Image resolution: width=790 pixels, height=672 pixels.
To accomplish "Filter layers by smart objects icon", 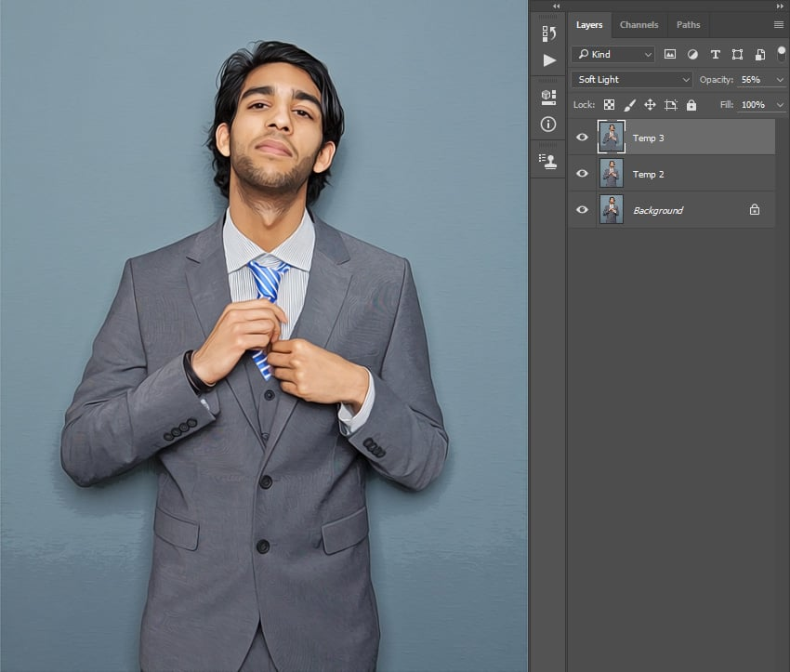I will pyautogui.click(x=759, y=55).
